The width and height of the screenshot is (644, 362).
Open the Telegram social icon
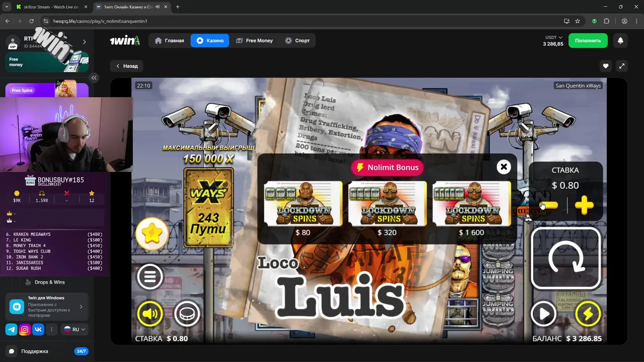click(x=11, y=330)
